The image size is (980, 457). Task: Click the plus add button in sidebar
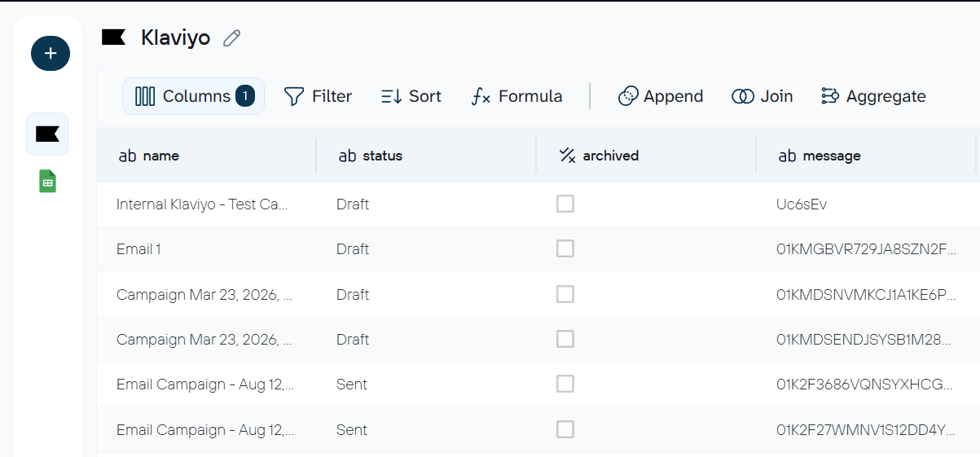coord(51,53)
